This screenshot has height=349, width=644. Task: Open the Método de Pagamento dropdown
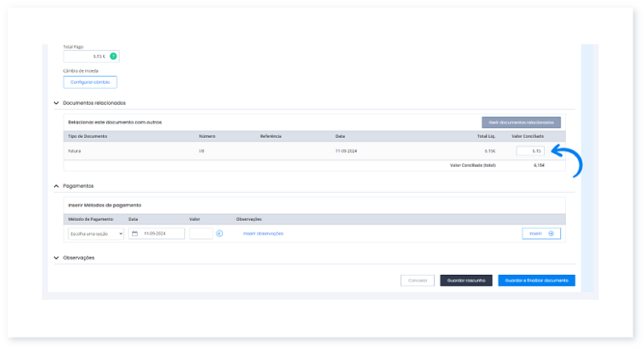point(96,234)
